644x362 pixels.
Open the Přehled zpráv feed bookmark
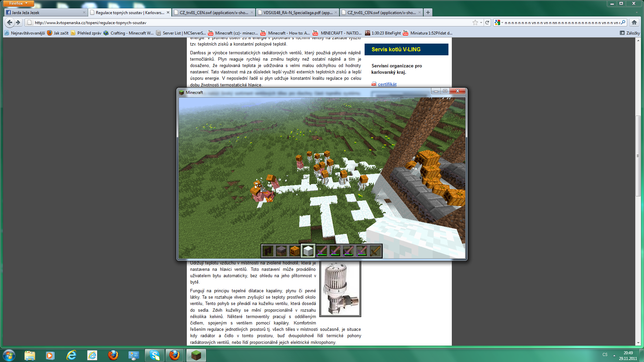86,33
